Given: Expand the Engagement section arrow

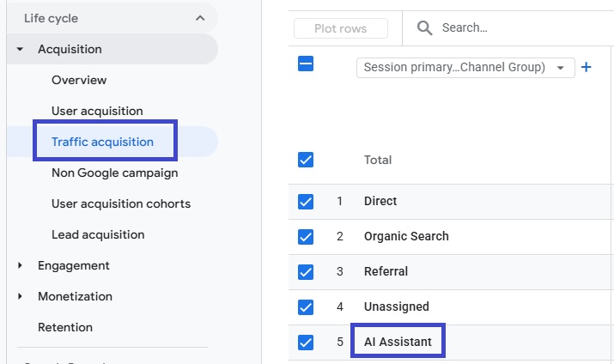Looking at the screenshot, I should (20, 265).
